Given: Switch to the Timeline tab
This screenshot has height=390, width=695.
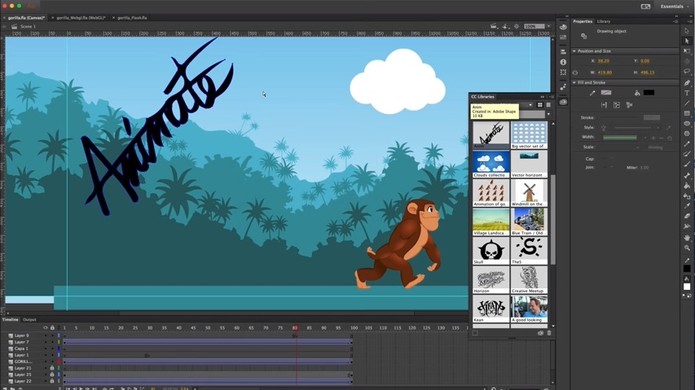Looking at the screenshot, I should [x=10, y=320].
